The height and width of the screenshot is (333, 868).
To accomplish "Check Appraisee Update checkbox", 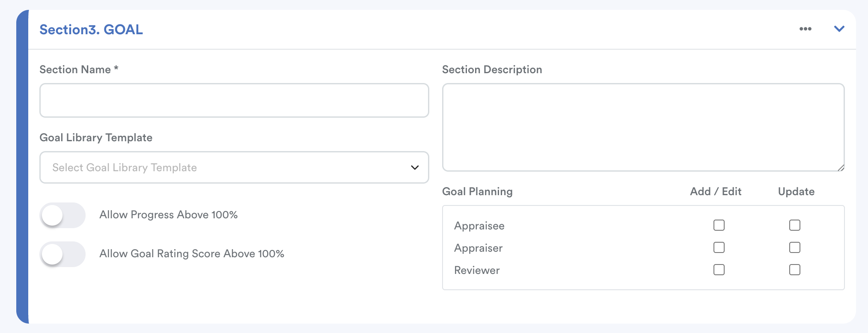I will (794, 225).
